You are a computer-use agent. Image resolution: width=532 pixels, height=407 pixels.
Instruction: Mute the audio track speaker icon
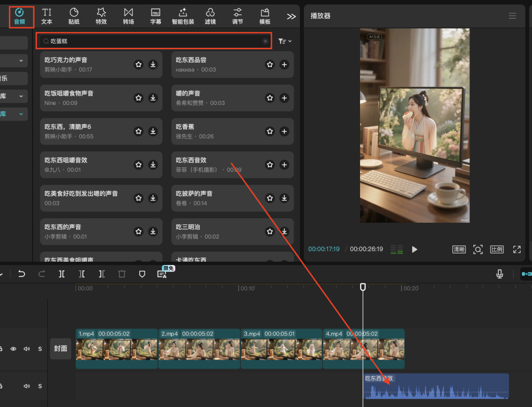(x=27, y=386)
